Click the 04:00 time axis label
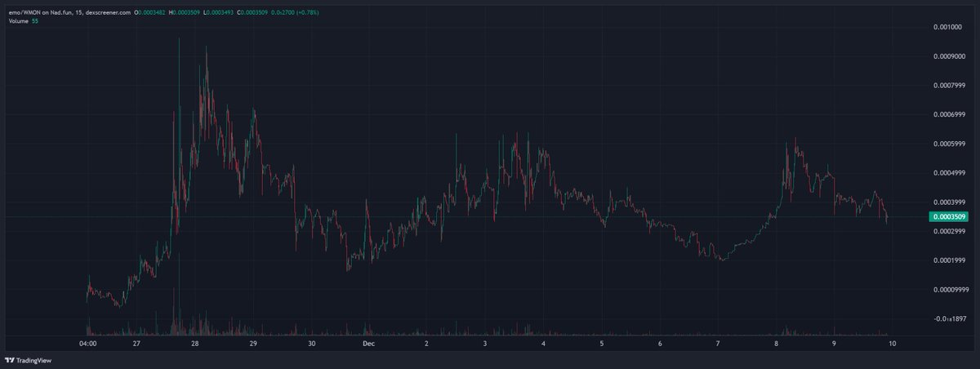The width and height of the screenshot is (980, 369). pos(87,344)
